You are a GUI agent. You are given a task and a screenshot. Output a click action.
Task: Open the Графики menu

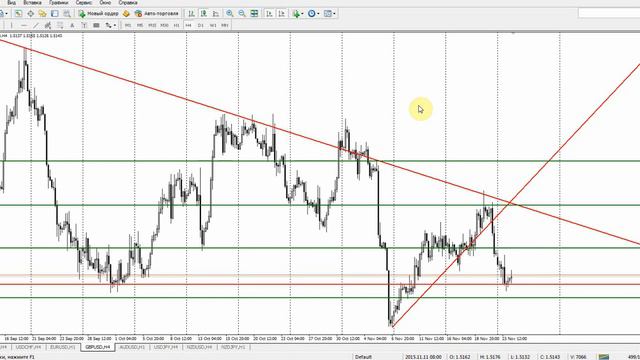(x=59, y=2)
